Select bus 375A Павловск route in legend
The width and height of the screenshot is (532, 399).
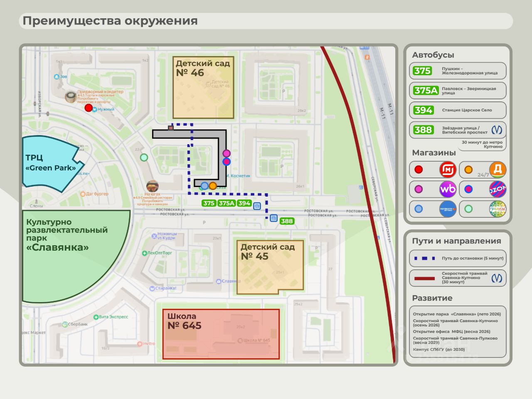[x=458, y=91]
